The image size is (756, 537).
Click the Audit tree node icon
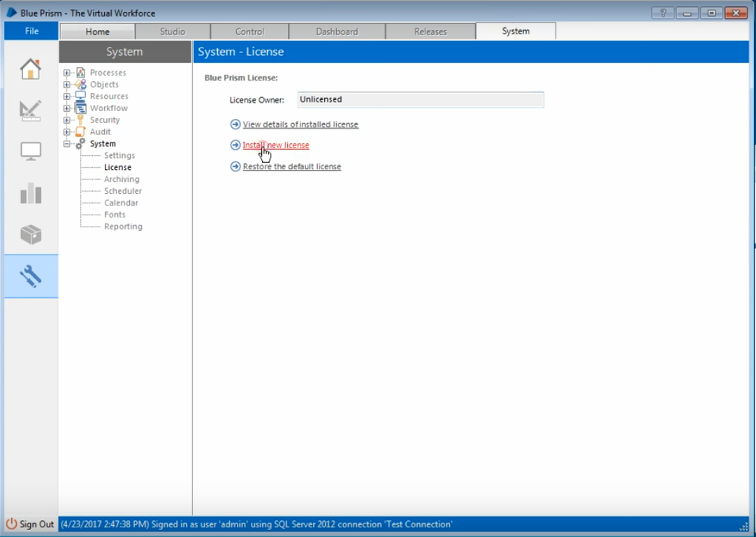(x=80, y=131)
